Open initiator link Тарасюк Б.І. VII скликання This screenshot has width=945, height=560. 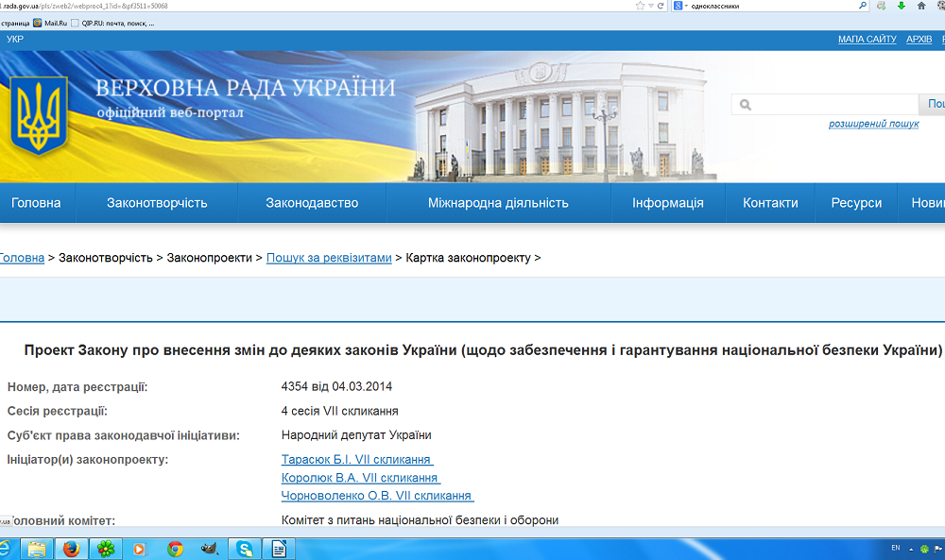[356, 460]
